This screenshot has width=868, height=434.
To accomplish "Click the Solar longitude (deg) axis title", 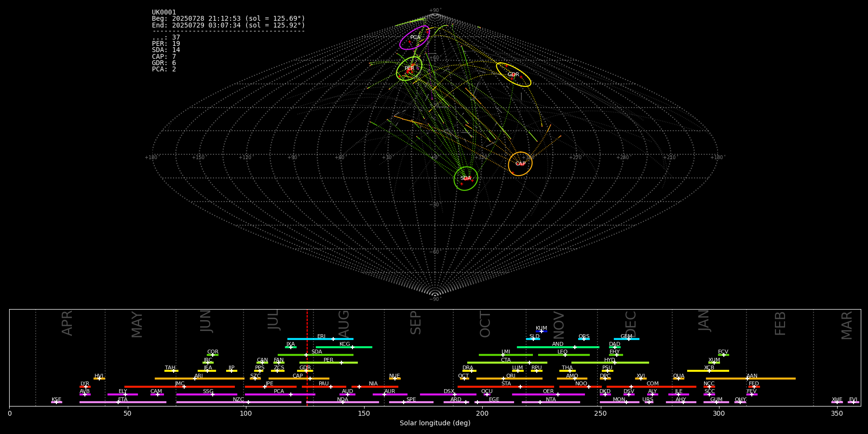I will click(x=435, y=423).
